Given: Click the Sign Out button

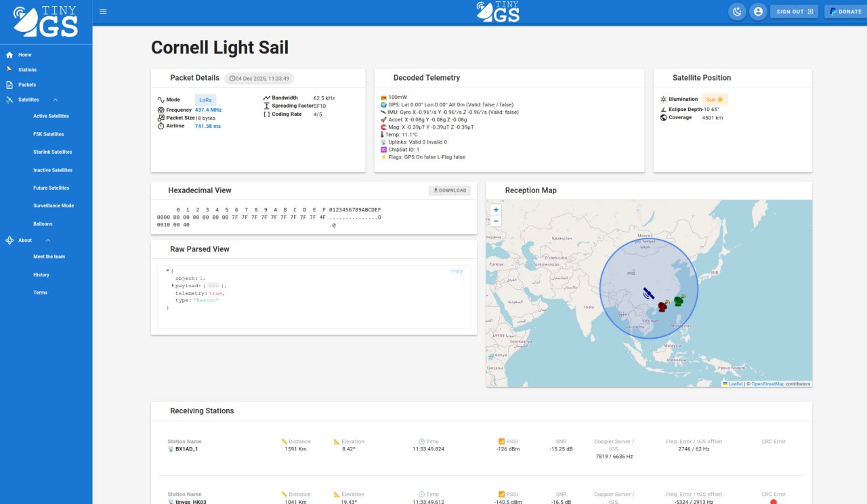Looking at the screenshot, I should [795, 12].
